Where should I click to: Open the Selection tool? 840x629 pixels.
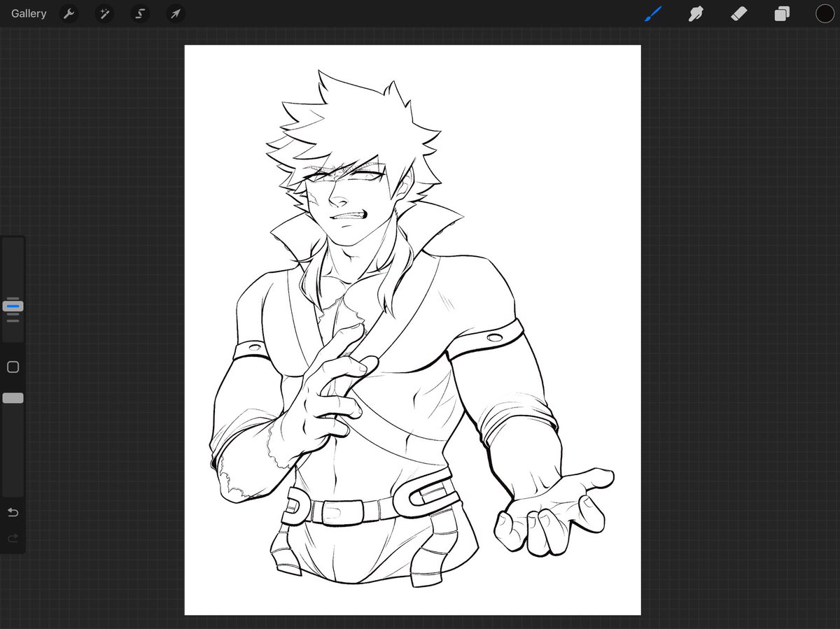pos(140,13)
